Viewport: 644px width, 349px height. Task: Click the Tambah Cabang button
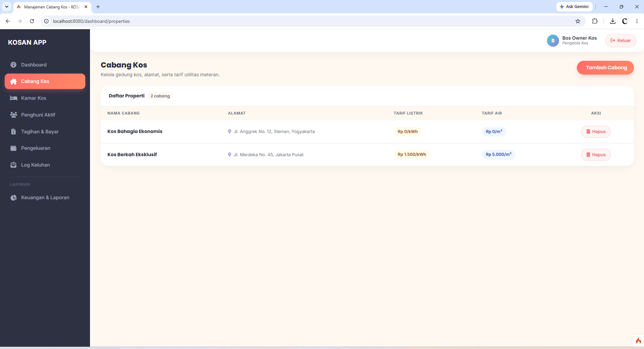tap(605, 68)
